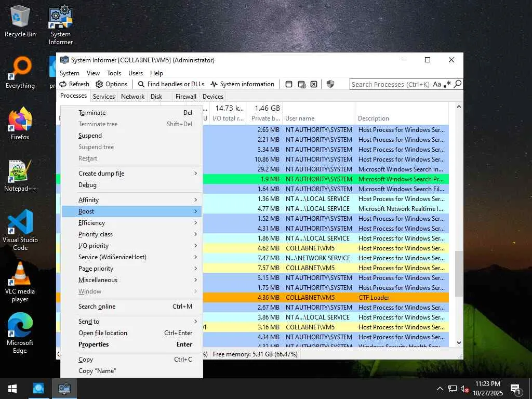Toggle case sensitive search (Aa)
The height and width of the screenshot is (399, 532).
click(x=437, y=84)
